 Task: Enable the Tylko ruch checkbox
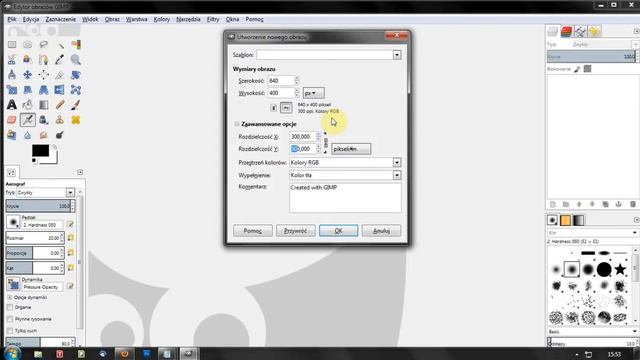(10, 331)
